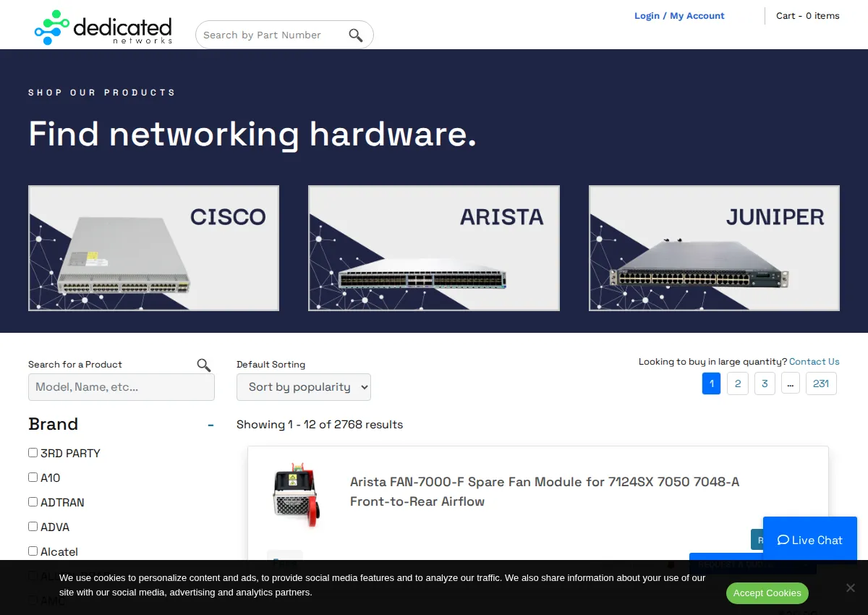Go to results page 3
The image size is (868, 615).
[765, 383]
